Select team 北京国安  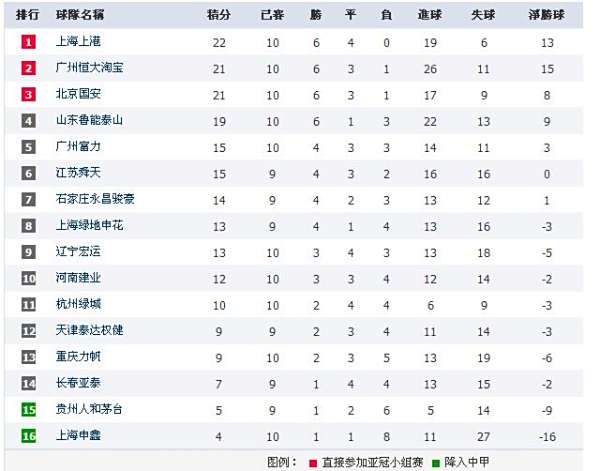(78, 94)
